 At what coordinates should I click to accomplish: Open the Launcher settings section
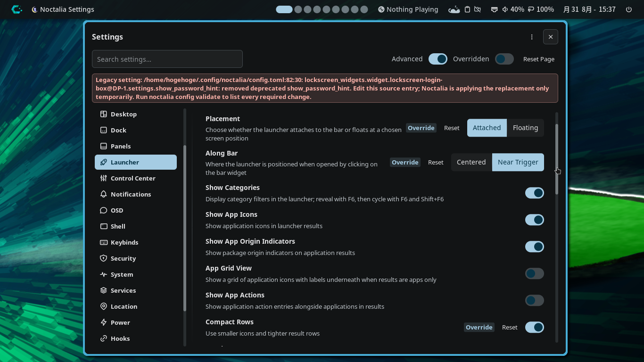click(136, 162)
